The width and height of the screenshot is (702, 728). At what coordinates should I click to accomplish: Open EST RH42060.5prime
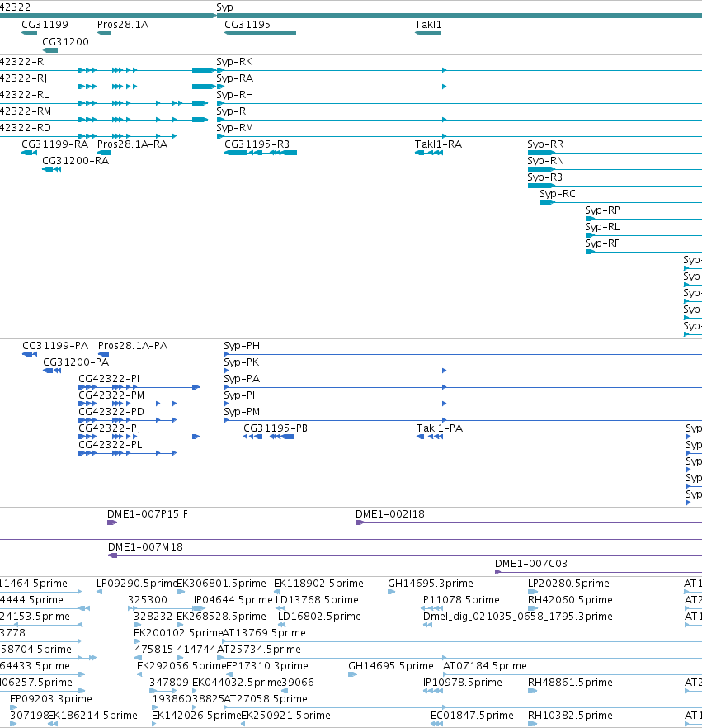click(x=570, y=600)
